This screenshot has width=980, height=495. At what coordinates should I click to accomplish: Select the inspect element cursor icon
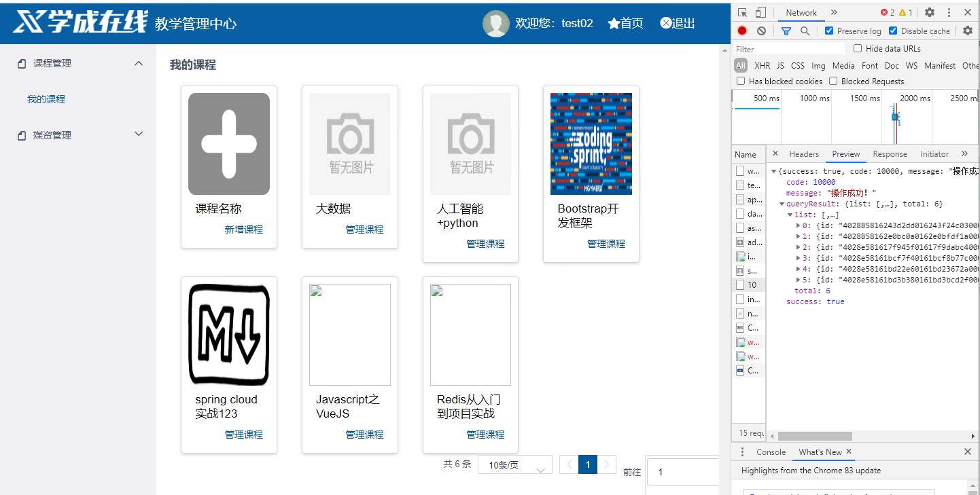(x=742, y=12)
